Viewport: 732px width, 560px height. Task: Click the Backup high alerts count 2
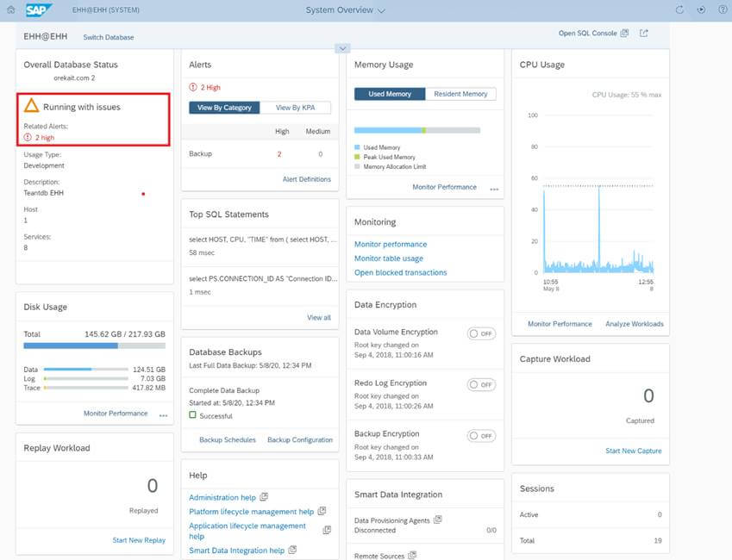pos(279,154)
